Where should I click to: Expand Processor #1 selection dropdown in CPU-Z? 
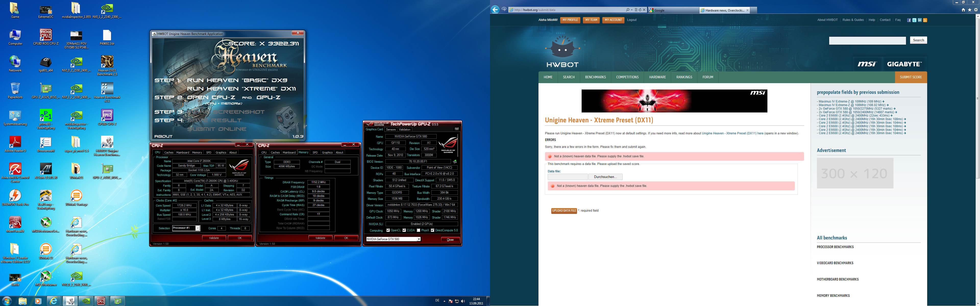(x=198, y=228)
